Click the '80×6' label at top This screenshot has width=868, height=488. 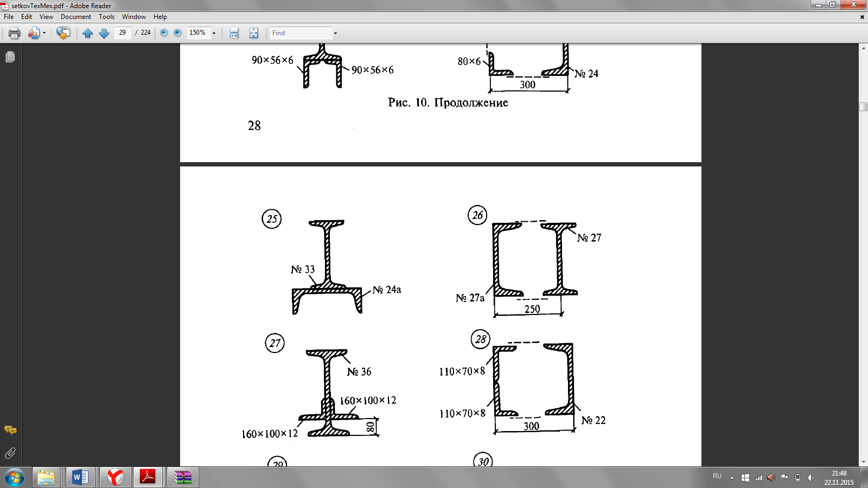click(469, 61)
